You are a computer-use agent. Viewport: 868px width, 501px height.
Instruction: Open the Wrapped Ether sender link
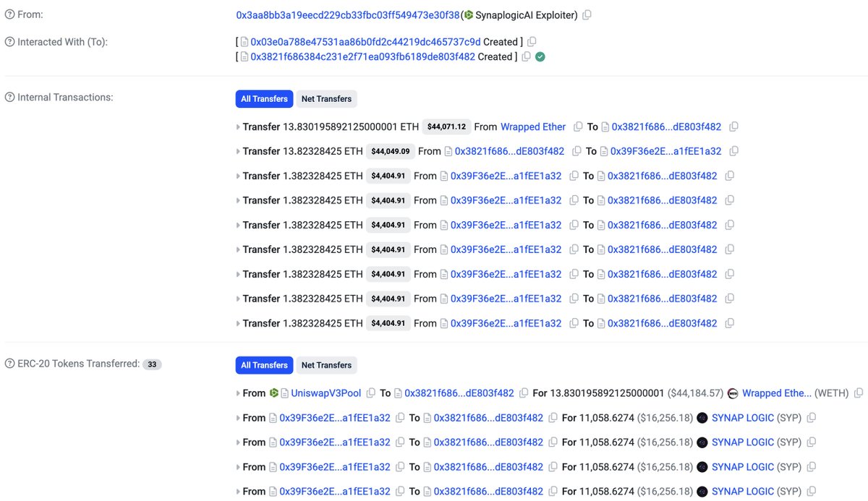point(533,127)
